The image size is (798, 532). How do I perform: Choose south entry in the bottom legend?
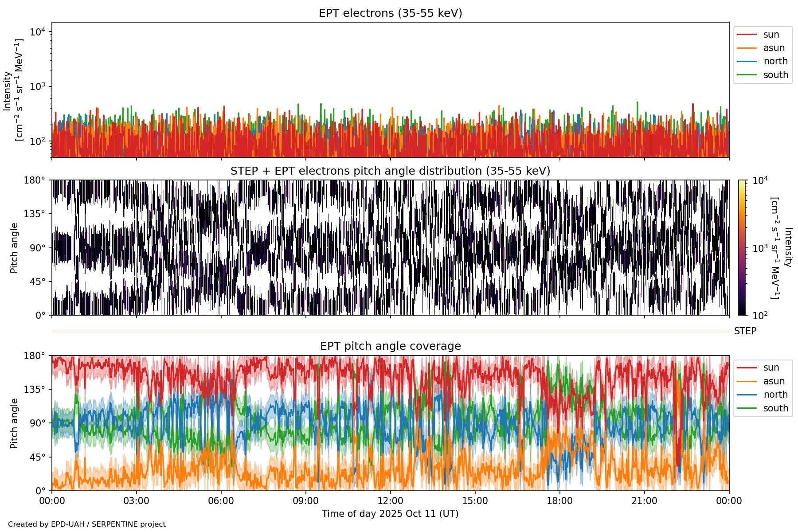coord(775,408)
